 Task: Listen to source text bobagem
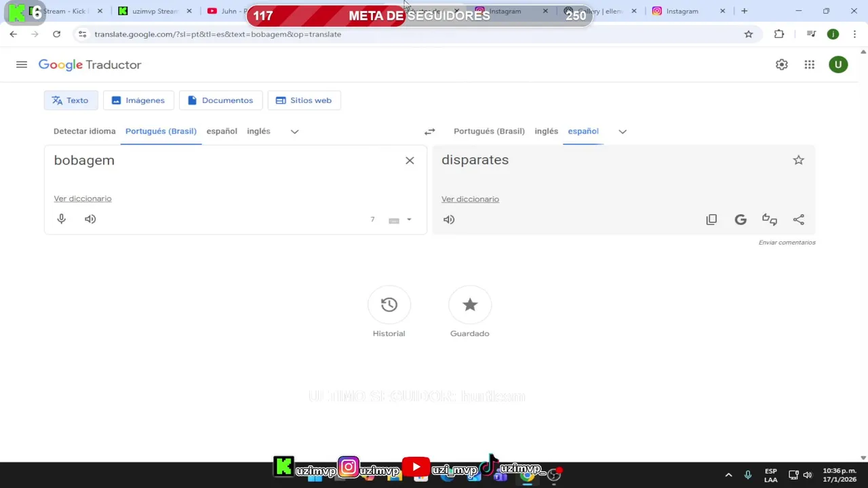click(90, 219)
